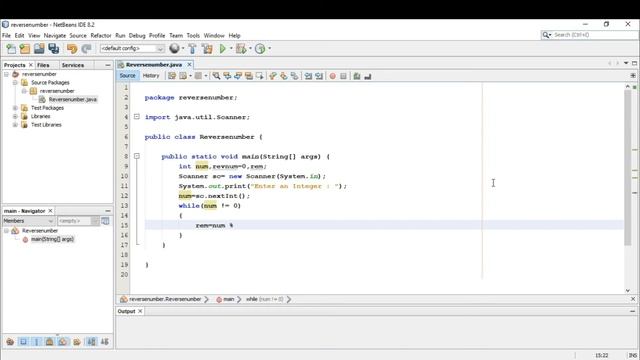
Task: Click the Search (Ctrl+I) field
Action: (x=590, y=35)
